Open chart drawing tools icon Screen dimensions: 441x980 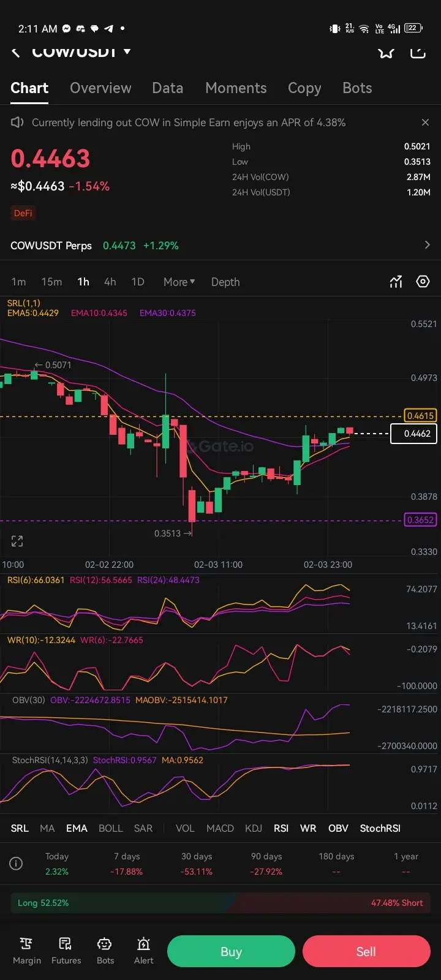tap(396, 282)
